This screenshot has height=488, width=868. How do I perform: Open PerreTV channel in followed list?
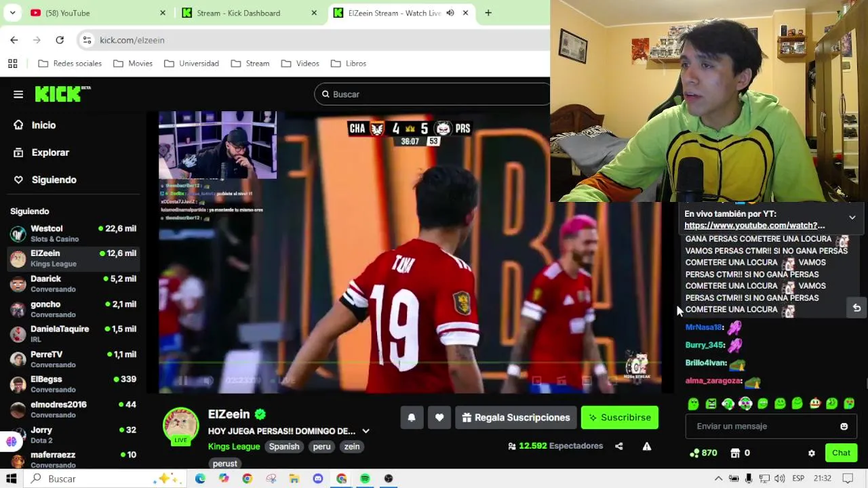(x=73, y=359)
